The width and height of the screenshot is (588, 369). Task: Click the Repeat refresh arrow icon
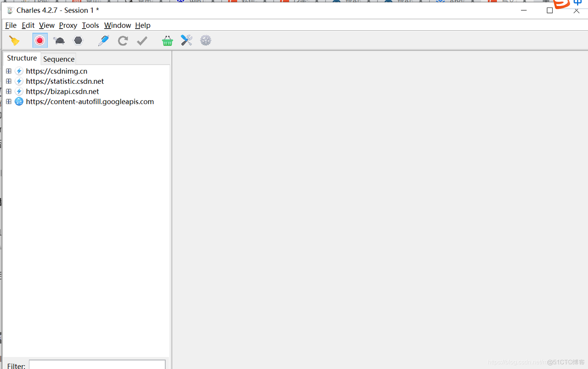123,41
